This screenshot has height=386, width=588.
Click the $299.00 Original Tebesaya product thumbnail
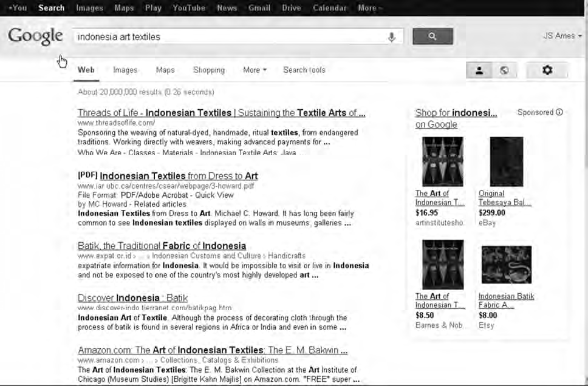(506, 161)
